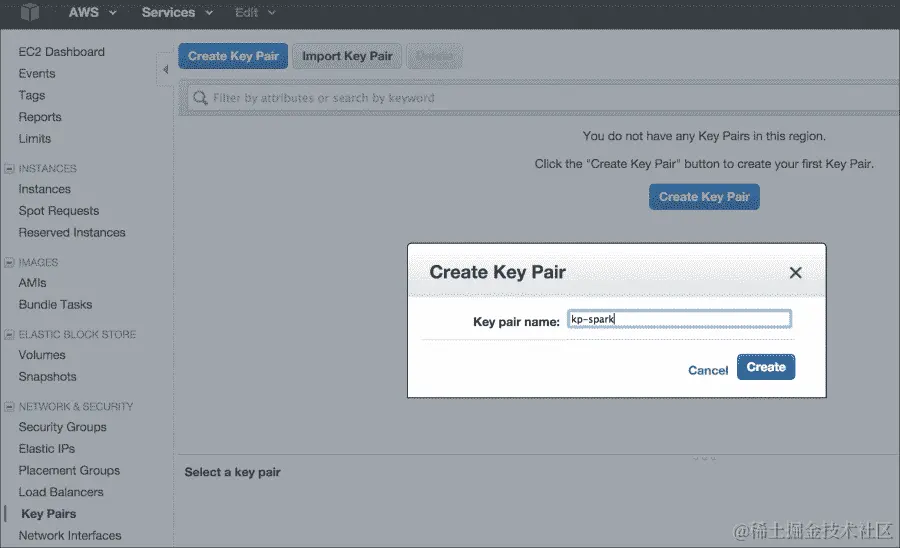The height and width of the screenshot is (548, 900).
Task: Cancel the Create Key Pair dialog
Action: 708,370
